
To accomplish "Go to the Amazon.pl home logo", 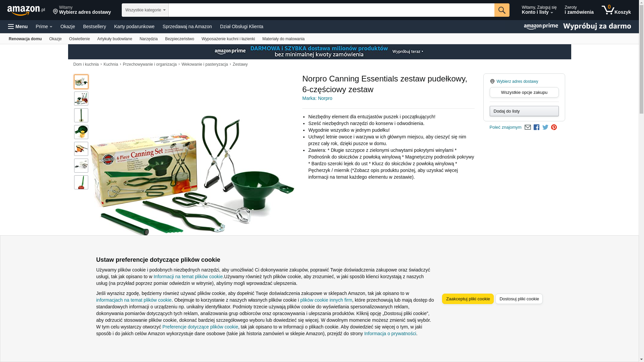I will (x=26, y=10).
